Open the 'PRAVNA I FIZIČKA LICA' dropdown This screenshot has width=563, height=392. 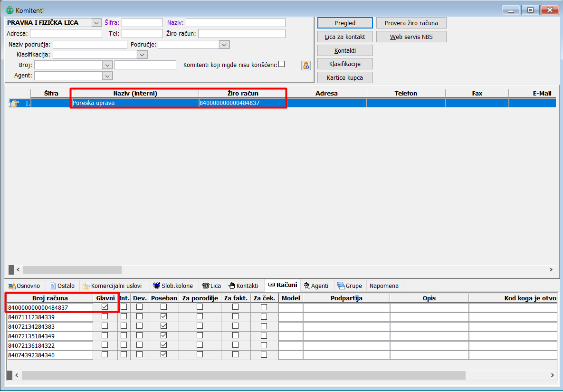tap(96, 23)
